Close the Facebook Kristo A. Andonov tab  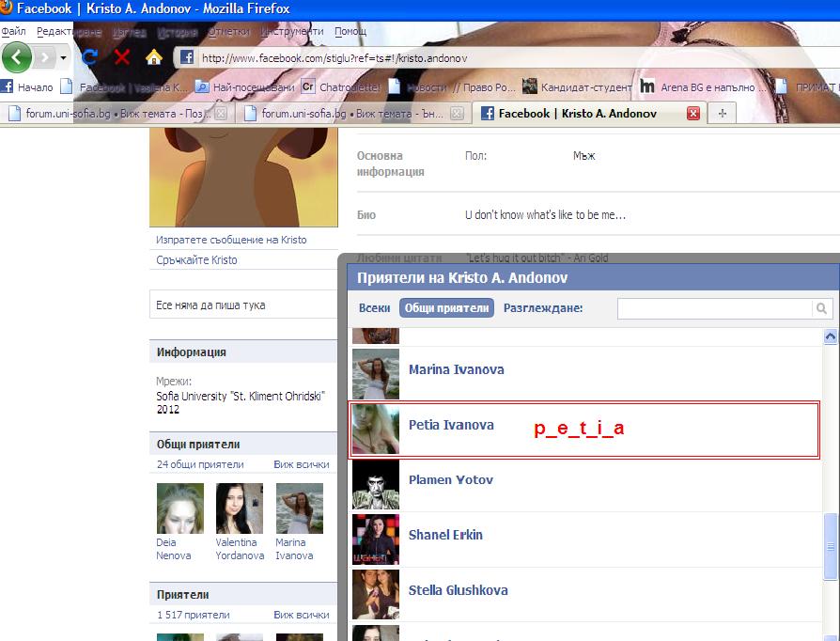[693, 113]
